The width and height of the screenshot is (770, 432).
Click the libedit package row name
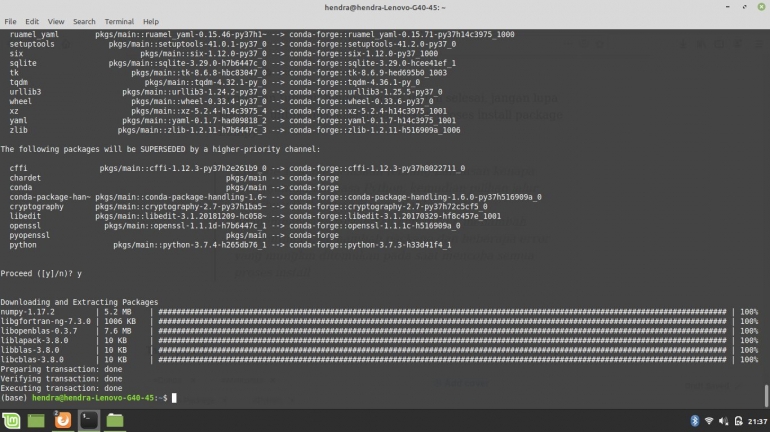(25, 216)
